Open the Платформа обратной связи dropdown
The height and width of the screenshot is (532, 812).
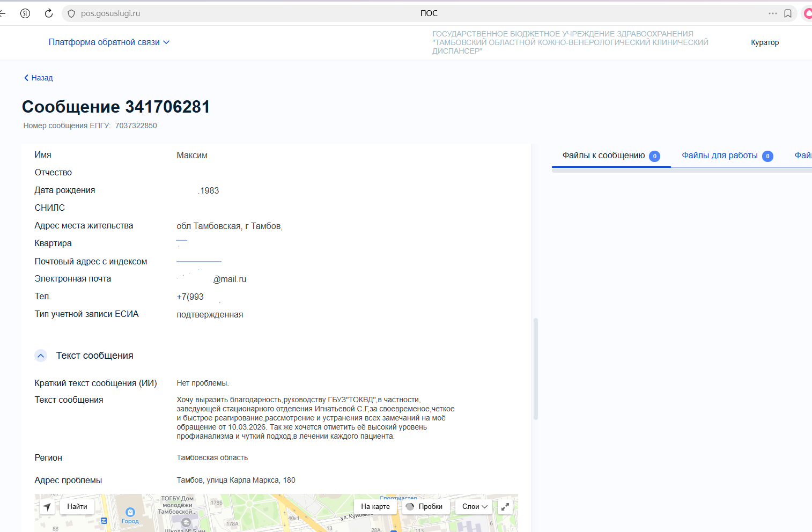click(x=109, y=42)
